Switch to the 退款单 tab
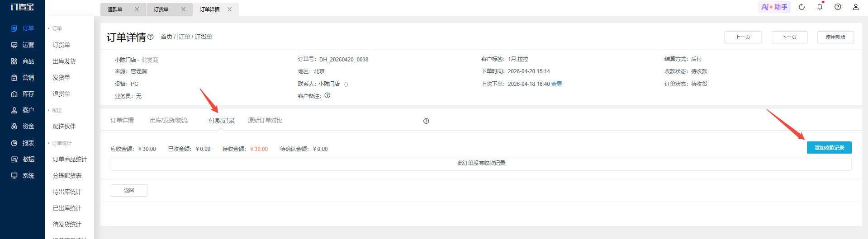The image size is (868, 239). click(x=115, y=9)
